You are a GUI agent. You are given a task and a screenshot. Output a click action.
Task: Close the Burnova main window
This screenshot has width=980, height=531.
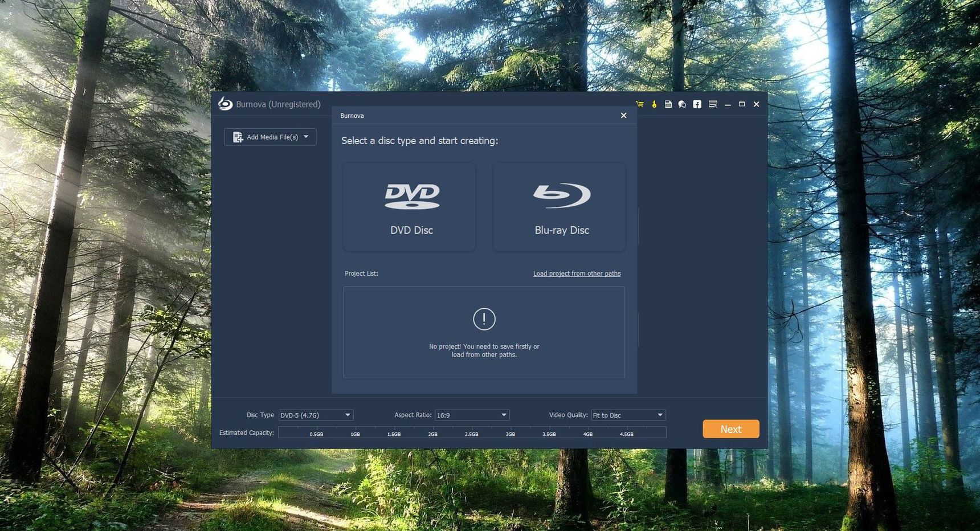tap(757, 104)
